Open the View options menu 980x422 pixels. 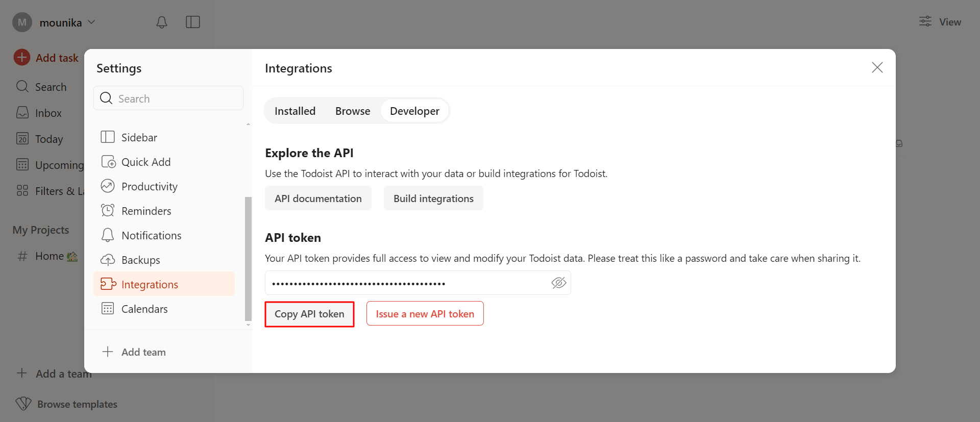(x=940, y=22)
